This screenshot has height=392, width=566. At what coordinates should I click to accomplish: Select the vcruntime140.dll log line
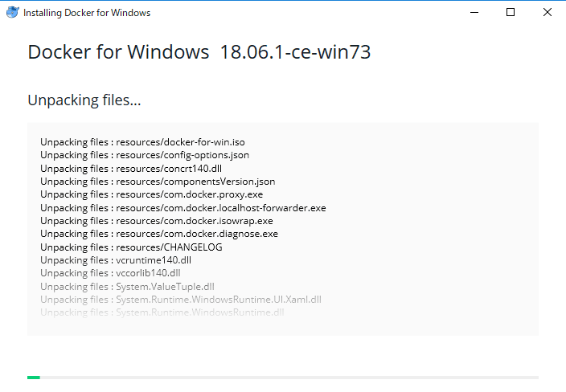click(x=116, y=260)
